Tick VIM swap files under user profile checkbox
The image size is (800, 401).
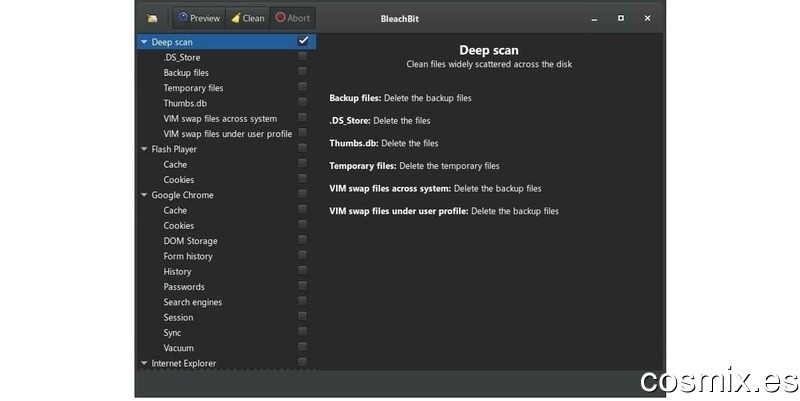pos(303,132)
